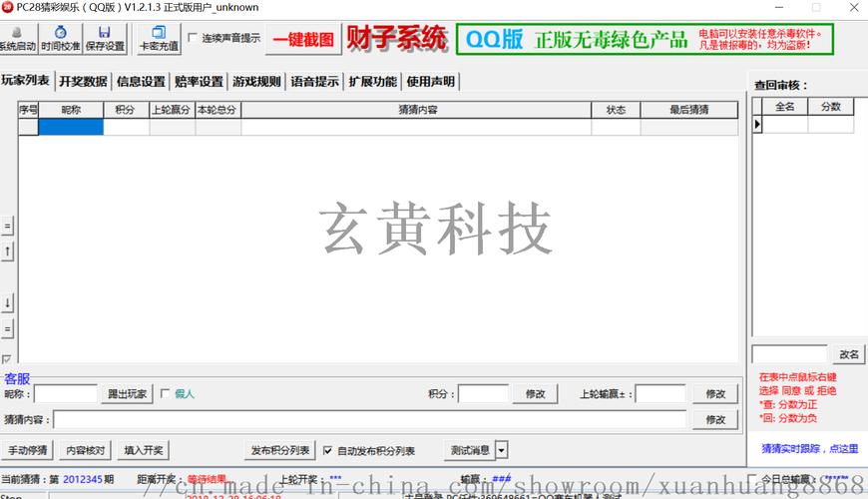Click the move-to-top button on left edge
The height and width of the screenshot is (499, 868).
pyautogui.click(x=7, y=226)
